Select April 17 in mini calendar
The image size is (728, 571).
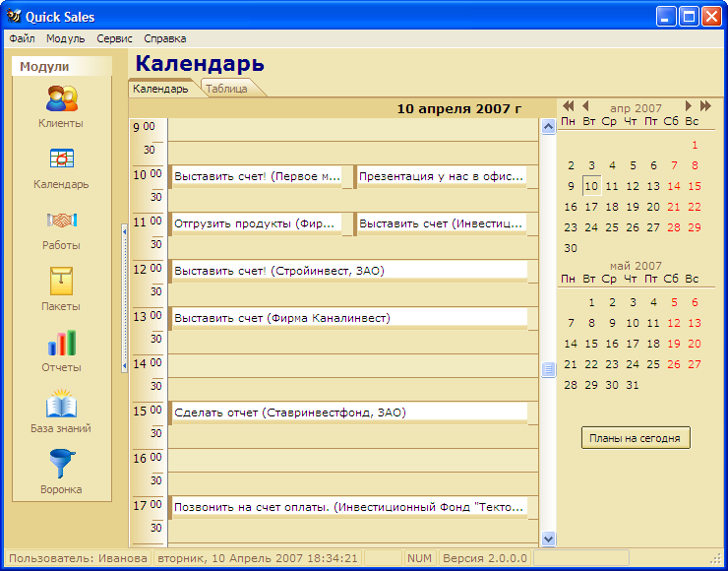click(591, 207)
